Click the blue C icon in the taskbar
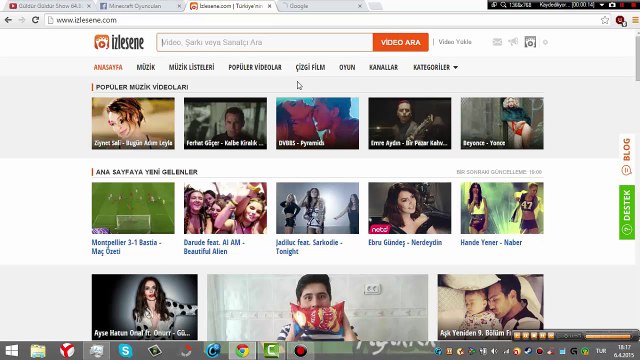 click(213, 351)
